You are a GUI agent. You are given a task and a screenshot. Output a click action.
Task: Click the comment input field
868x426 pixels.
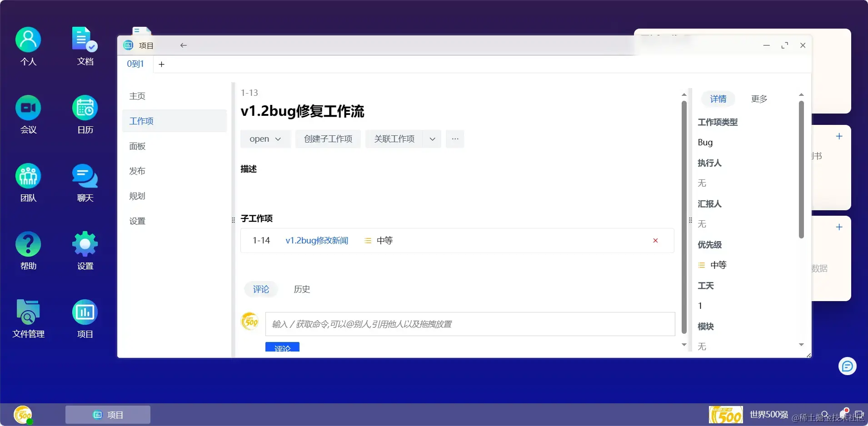[470, 324]
